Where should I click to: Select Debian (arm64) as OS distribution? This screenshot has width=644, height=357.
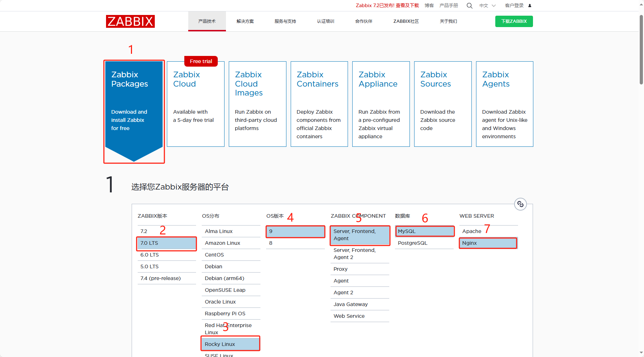coord(231,278)
